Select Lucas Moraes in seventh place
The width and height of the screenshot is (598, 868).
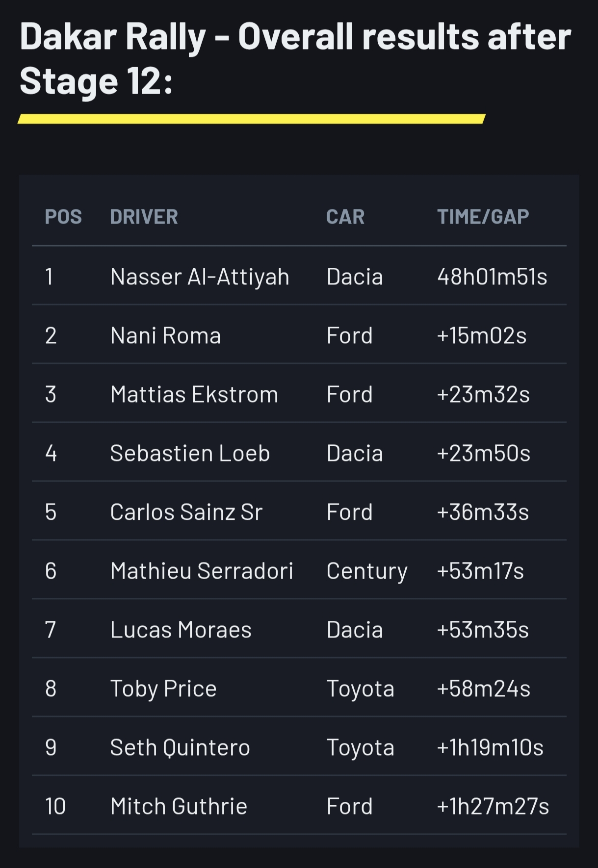point(181,630)
